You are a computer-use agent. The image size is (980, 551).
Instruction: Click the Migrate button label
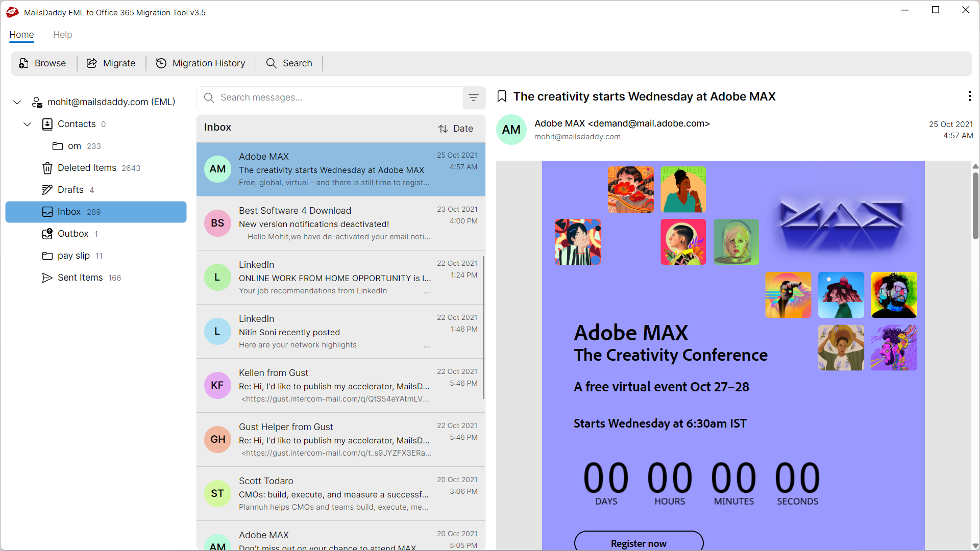pos(119,63)
